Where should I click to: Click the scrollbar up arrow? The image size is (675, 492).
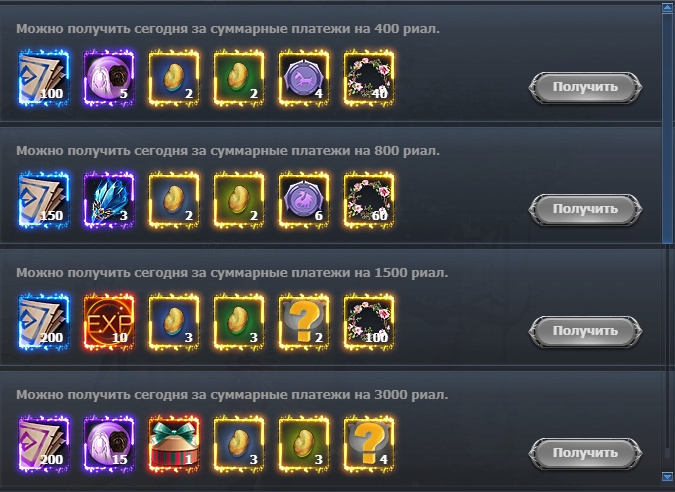[x=667, y=8]
